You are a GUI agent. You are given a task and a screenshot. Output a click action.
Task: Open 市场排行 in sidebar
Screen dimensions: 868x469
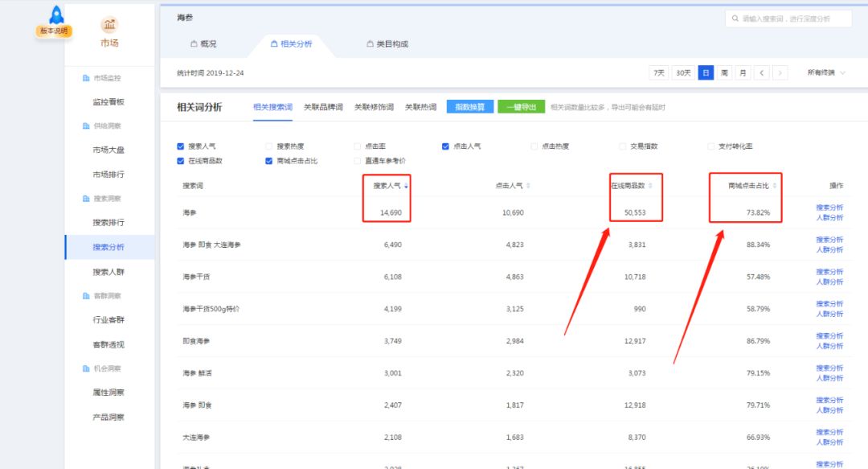point(108,175)
